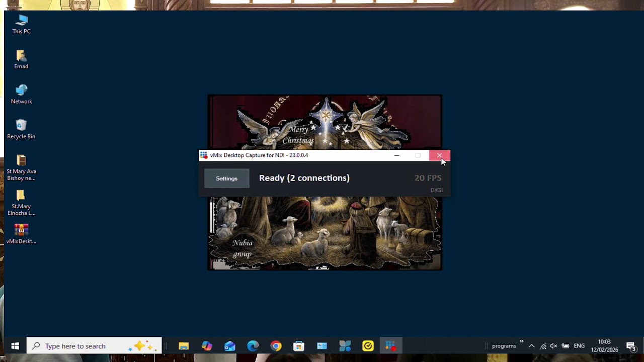Image resolution: width=644 pixels, height=362 pixels.
Task: Expand the programs toolbar chevron
Action: tap(522, 341)
